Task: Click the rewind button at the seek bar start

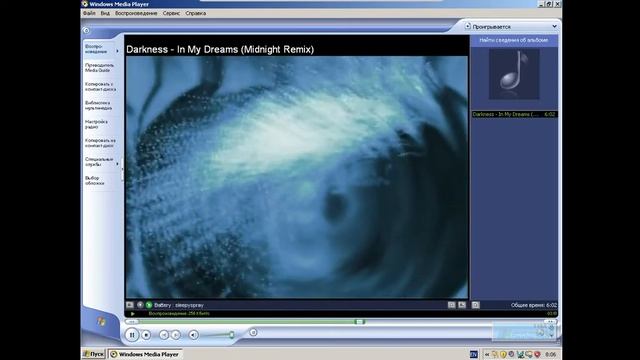Action: pyautogui.click(x=131, y=322)
